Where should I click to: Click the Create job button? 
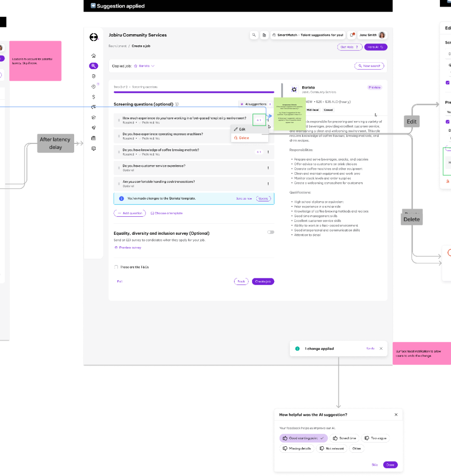click(263, 282)
